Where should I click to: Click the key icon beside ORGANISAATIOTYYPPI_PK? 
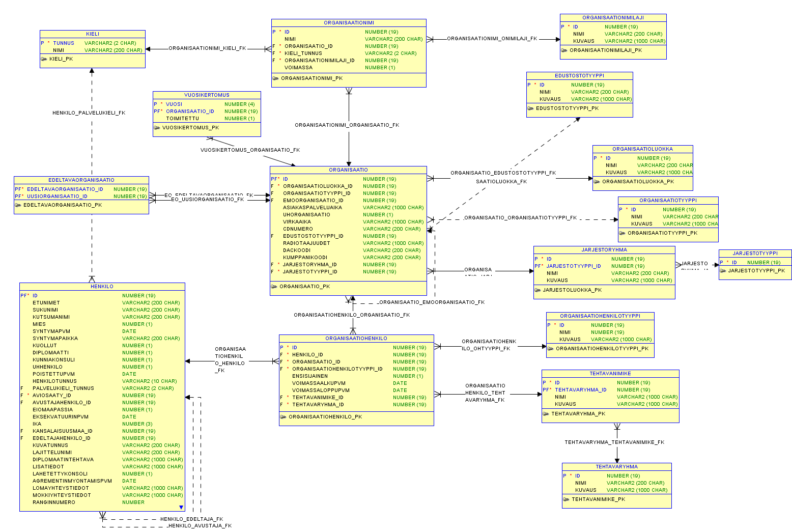click(x=622, y=233)
